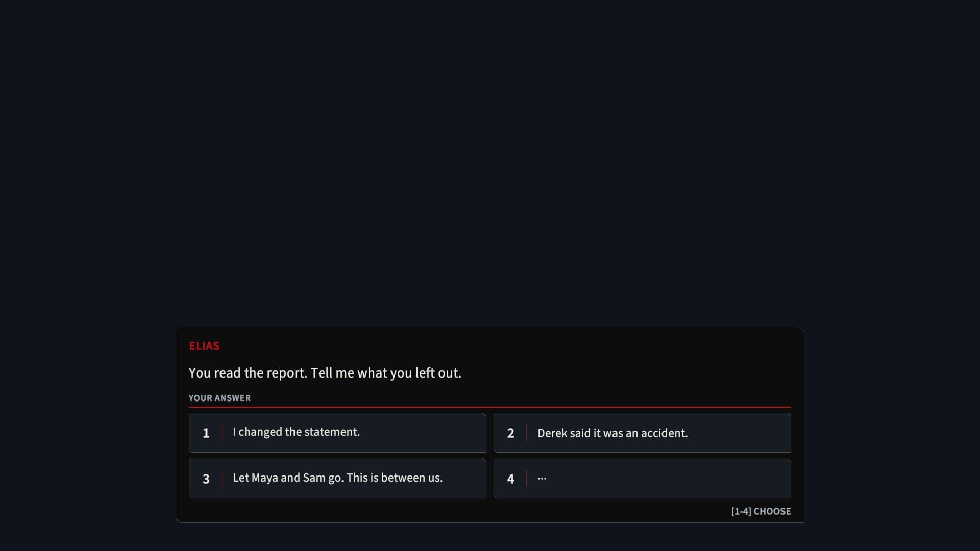The width and height of the screenshot is (980, 551).
Task: Select "Derek said it was an accident."
Action: point(642,433)
